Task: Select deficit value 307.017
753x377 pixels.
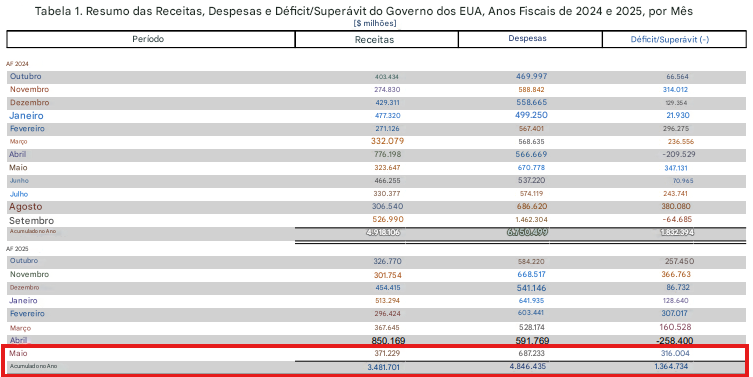Action: (x=674, y=313)
